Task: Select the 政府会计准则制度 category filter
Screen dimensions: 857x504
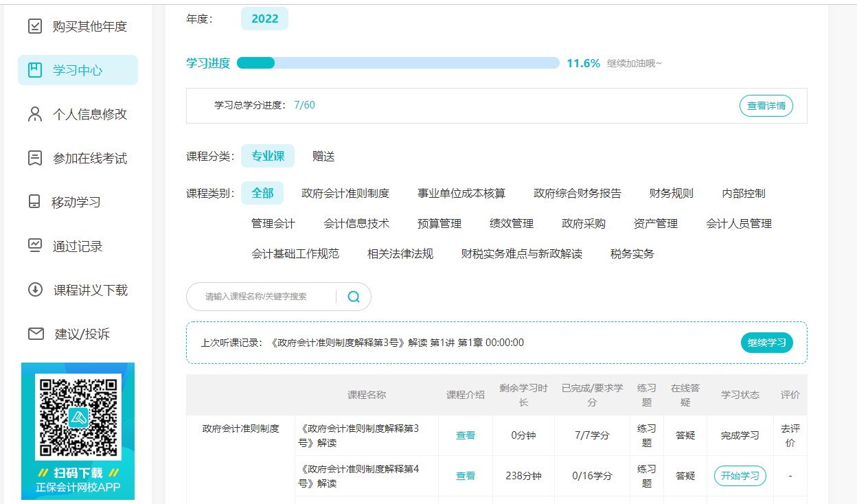Action: point(345,193)
